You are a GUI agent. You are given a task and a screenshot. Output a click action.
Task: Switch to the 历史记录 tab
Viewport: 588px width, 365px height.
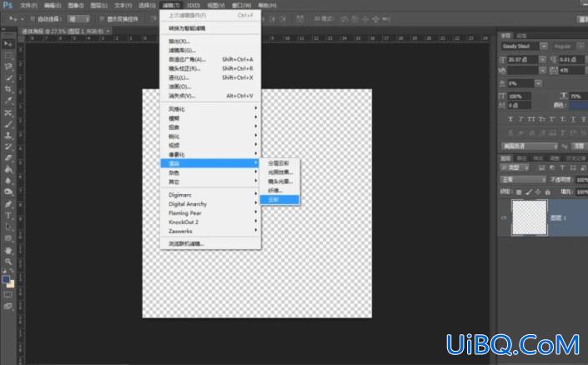[x=575, y=157]
